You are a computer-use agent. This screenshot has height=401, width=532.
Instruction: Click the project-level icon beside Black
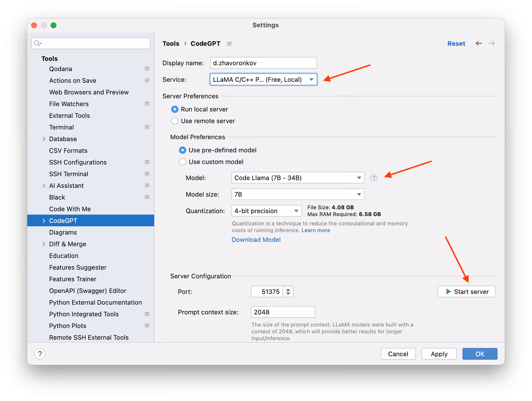point(147,197)
